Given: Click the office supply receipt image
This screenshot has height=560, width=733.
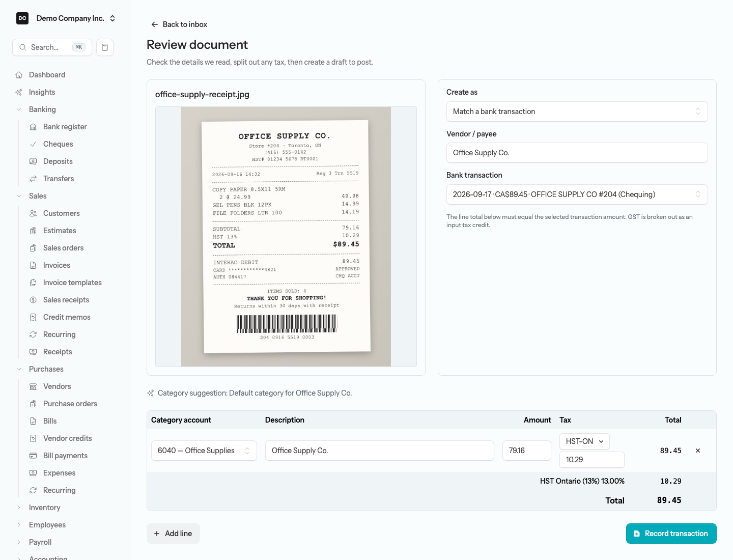Looking at the screenshot, I should pos(286,237).
